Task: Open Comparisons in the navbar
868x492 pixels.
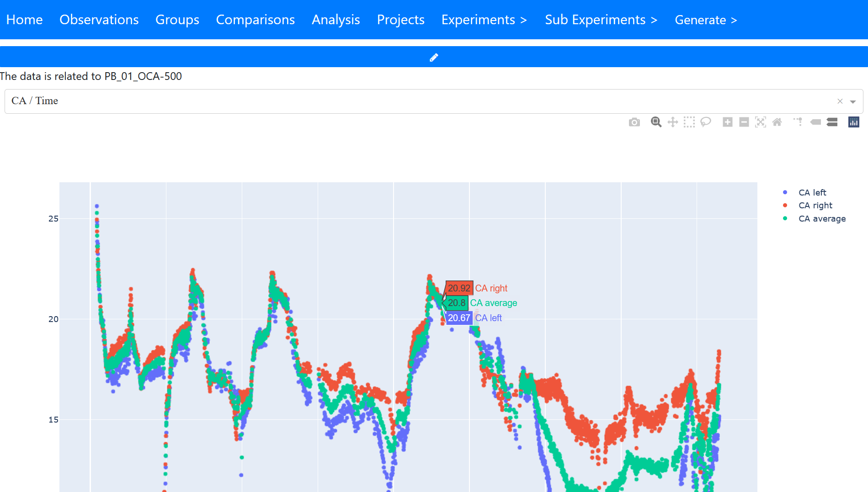Action: click(x=256, y=20)
